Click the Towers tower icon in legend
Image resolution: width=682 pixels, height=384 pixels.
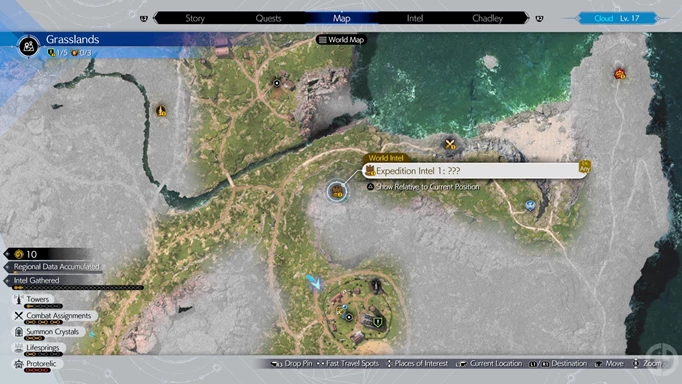pos(18,299)
